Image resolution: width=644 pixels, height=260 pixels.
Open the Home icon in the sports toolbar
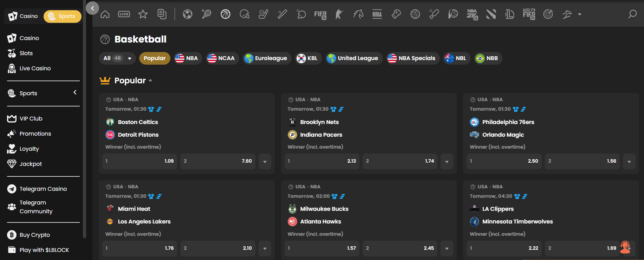tap(105, 14)
